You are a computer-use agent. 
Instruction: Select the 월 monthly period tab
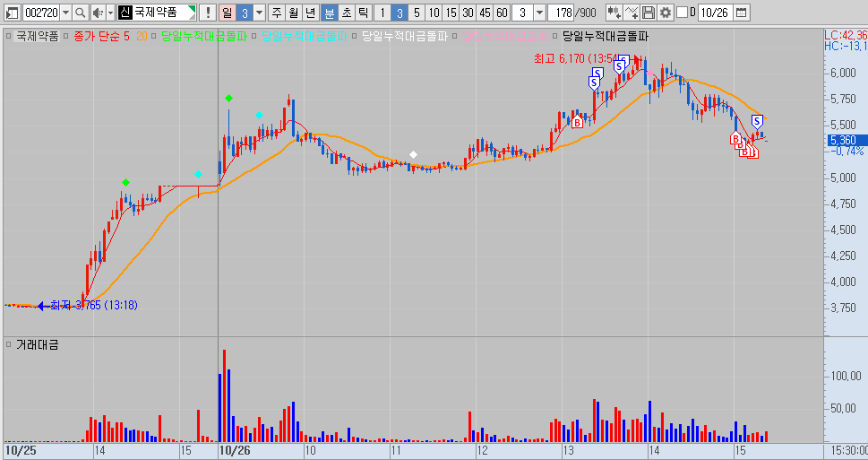294,13
